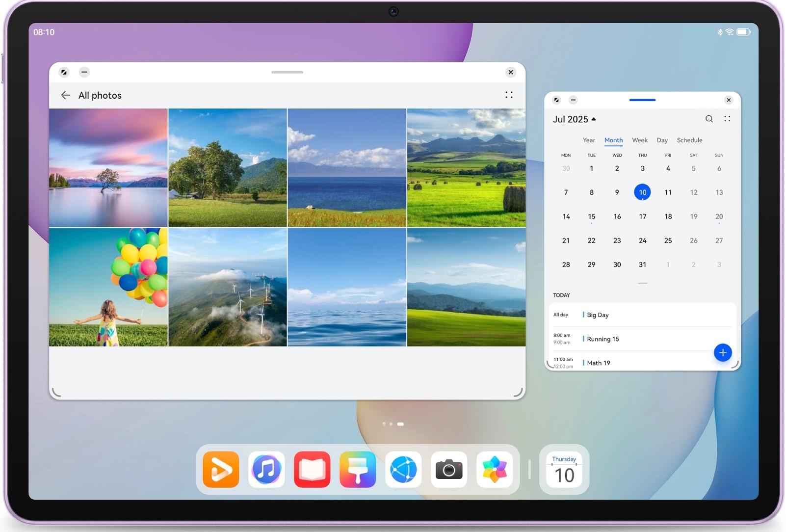This screenshot has height=532, width=786.
Task: Launch the Music app in the dock
Action: click(x=266, y=470)
